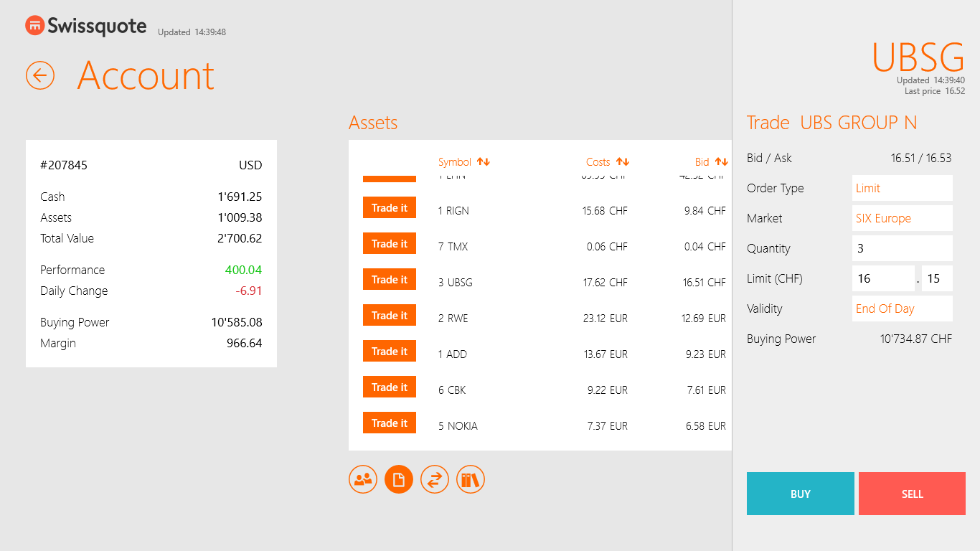
Task: Click the sort arrows next to Bid
Action: pos(720,162)
